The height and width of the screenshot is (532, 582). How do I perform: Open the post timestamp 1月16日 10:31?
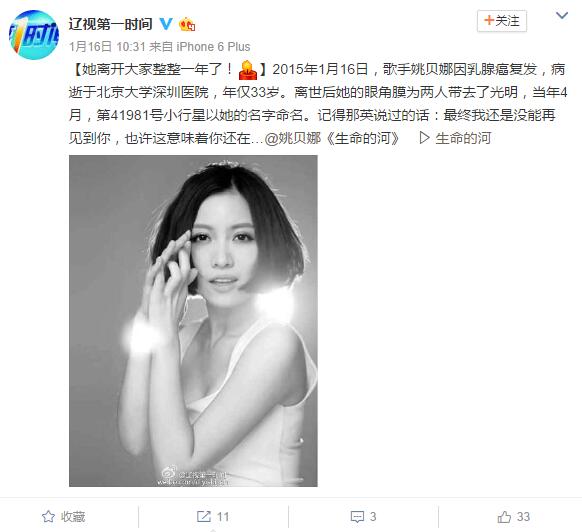107,47
